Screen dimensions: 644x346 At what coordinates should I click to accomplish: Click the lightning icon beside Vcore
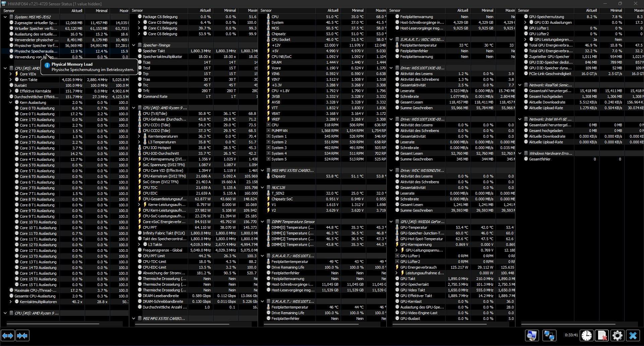coord(269,68)
